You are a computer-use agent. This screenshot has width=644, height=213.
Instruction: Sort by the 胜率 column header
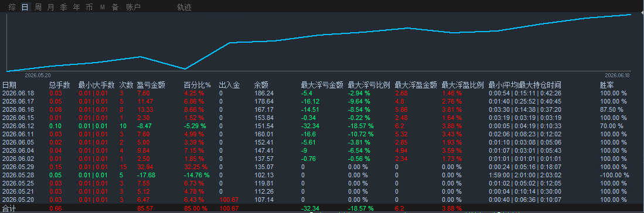coord(607,85)
